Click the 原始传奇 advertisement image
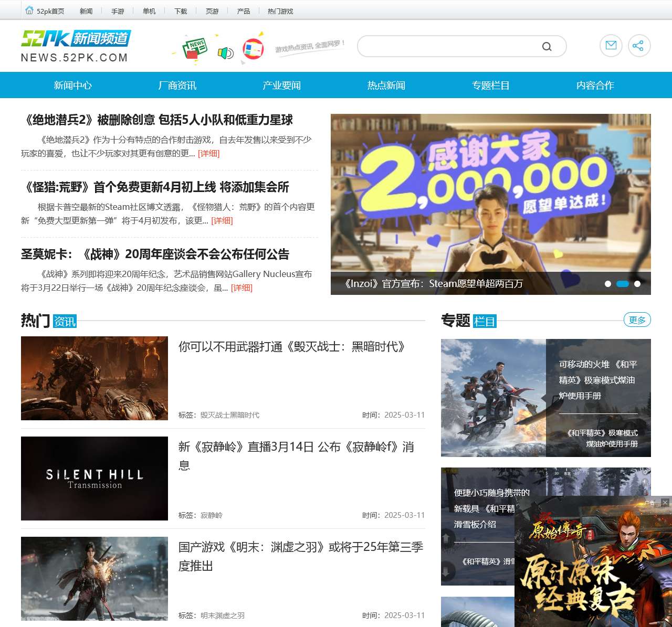The width and height of the screenshot is (672, 627). (593, 567)
